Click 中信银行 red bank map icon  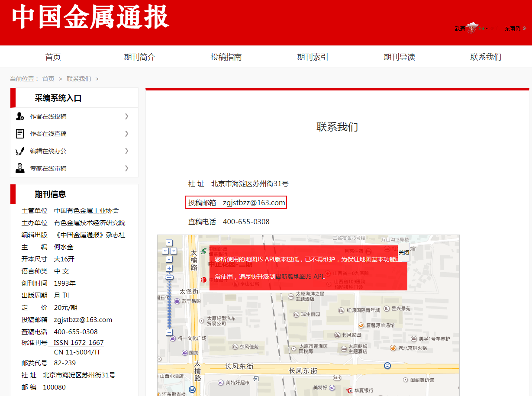pyautogui.click(x=203, y=280)
